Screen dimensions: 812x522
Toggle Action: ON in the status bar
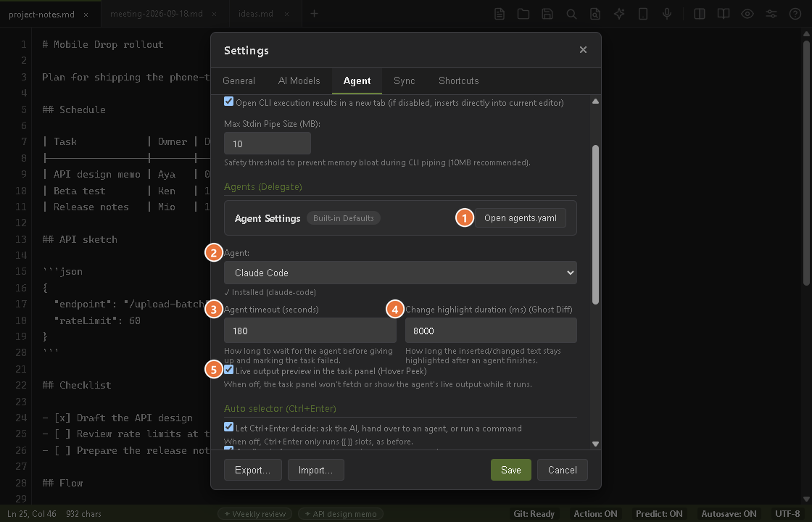pyautogui.click(x=595, y=514)
